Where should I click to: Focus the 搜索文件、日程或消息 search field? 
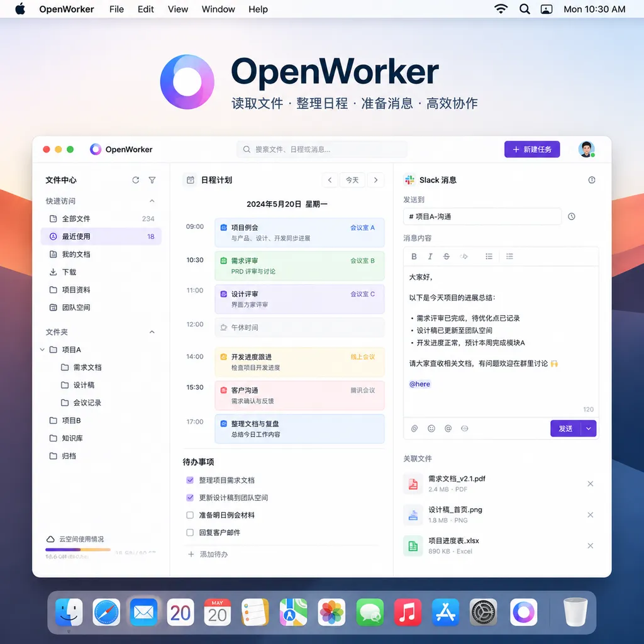(x=322, y=149)
